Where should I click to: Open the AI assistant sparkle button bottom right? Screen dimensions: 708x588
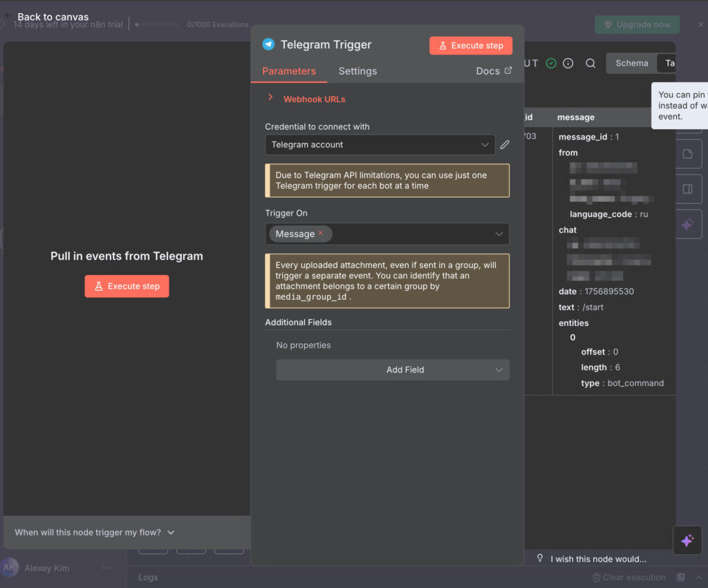[687, 540]
